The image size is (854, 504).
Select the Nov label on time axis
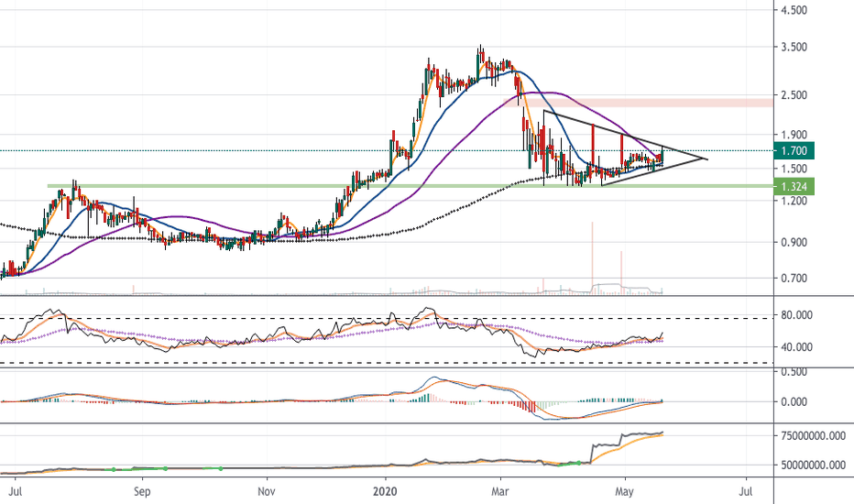click(x=266, y=492)
